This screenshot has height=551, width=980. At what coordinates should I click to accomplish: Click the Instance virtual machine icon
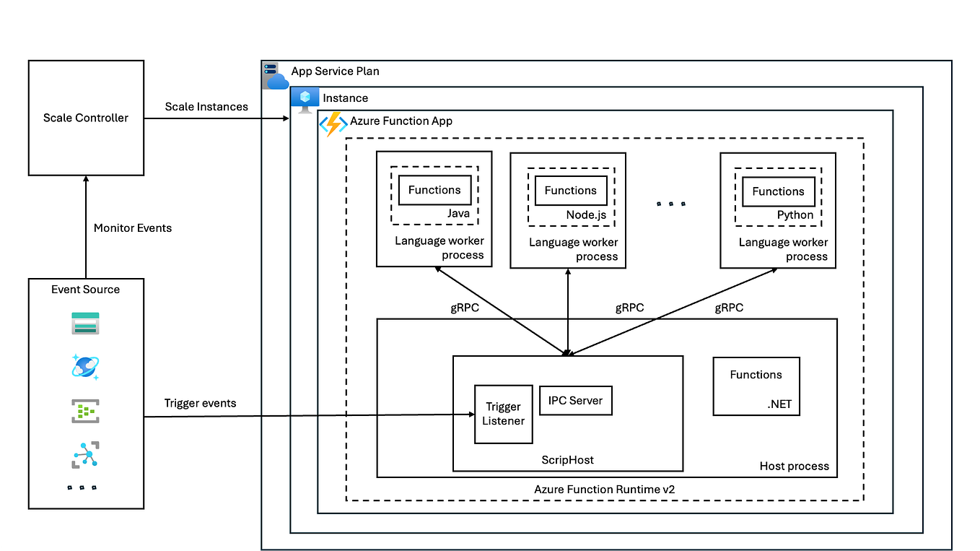coord(305,97)
